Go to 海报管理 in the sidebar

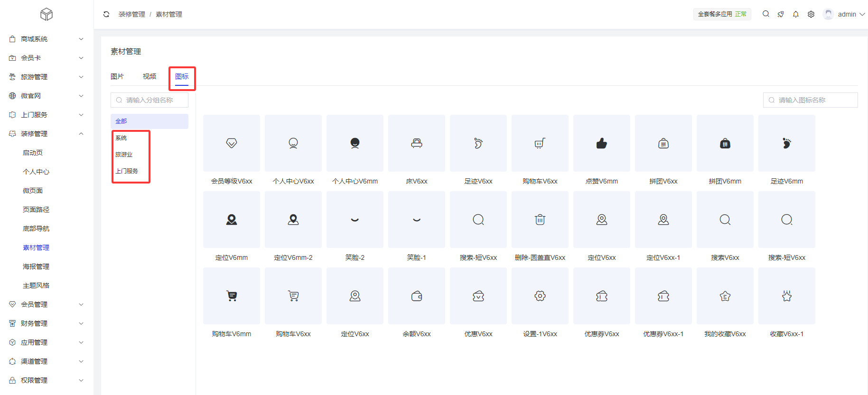[36, 266]
